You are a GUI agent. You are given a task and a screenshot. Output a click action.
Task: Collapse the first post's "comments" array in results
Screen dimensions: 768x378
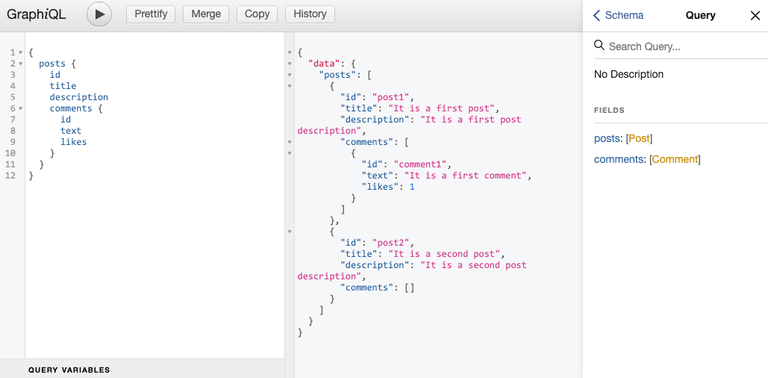[x=289, y=142]
